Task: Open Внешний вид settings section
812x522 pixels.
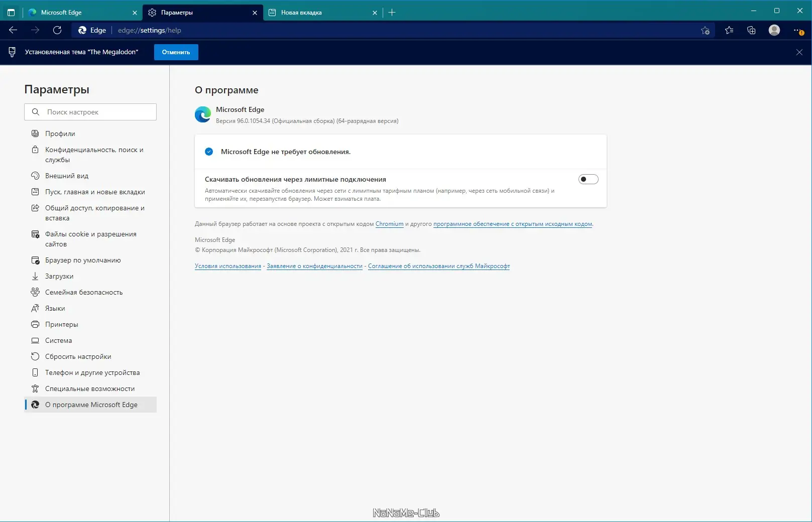Action: [90, 176]
